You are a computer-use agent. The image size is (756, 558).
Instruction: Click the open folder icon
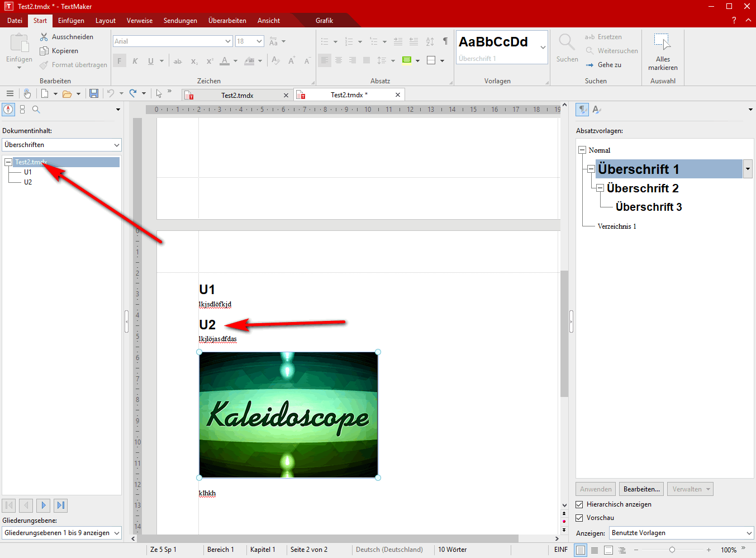point(67,93)
